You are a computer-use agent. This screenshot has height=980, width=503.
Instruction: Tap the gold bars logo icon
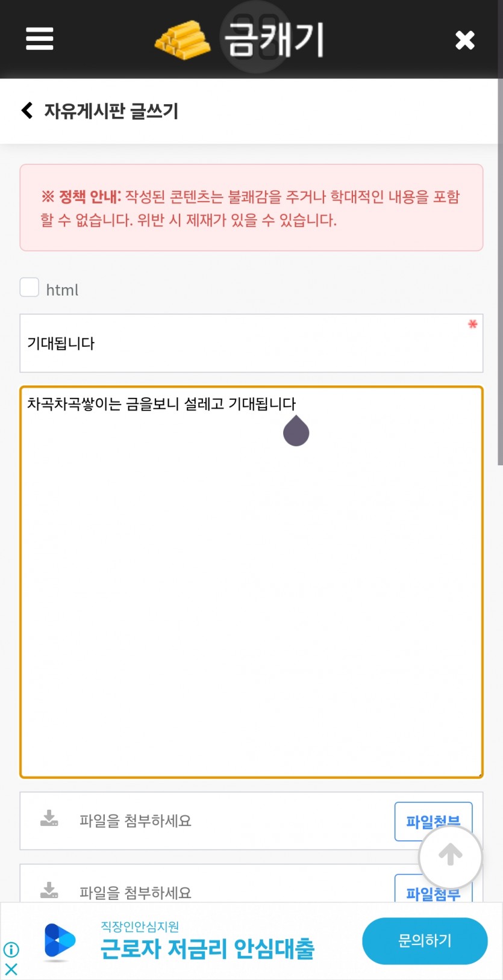(x=183, y=40)
